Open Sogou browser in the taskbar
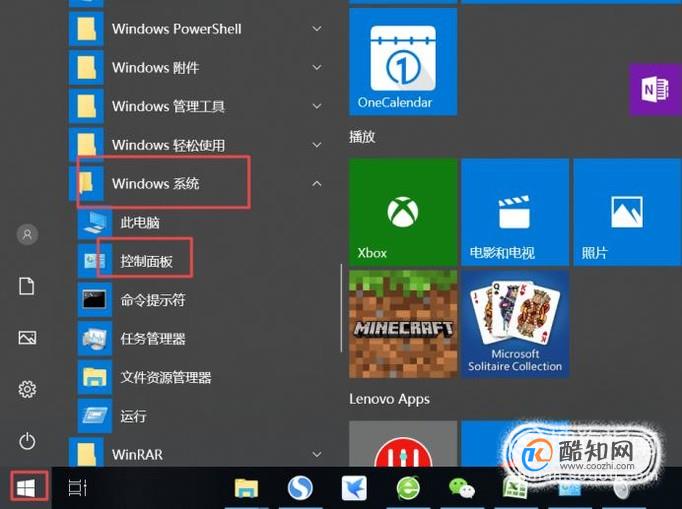This screenshot has height=509, width=682. pos(300,488)
